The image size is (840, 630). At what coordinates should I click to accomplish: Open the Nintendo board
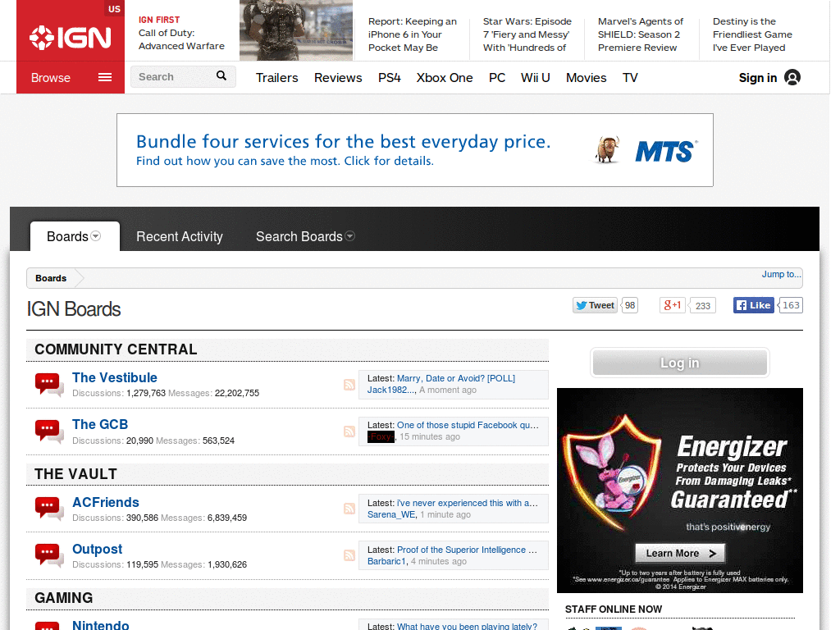coord(101,624)
